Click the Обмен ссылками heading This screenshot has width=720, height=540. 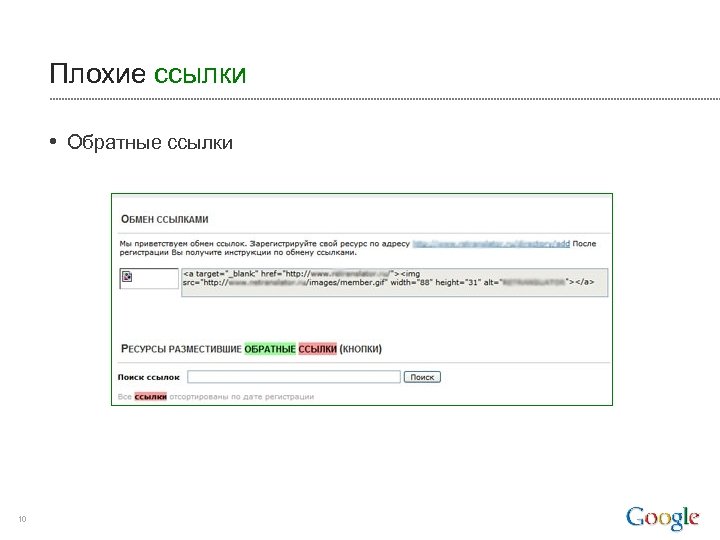point(164,219)
